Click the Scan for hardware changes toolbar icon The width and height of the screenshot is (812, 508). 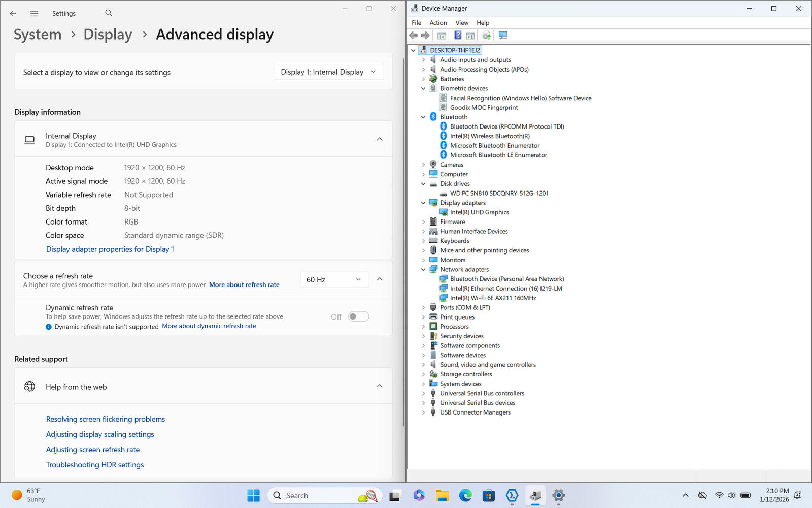point(503,35)
